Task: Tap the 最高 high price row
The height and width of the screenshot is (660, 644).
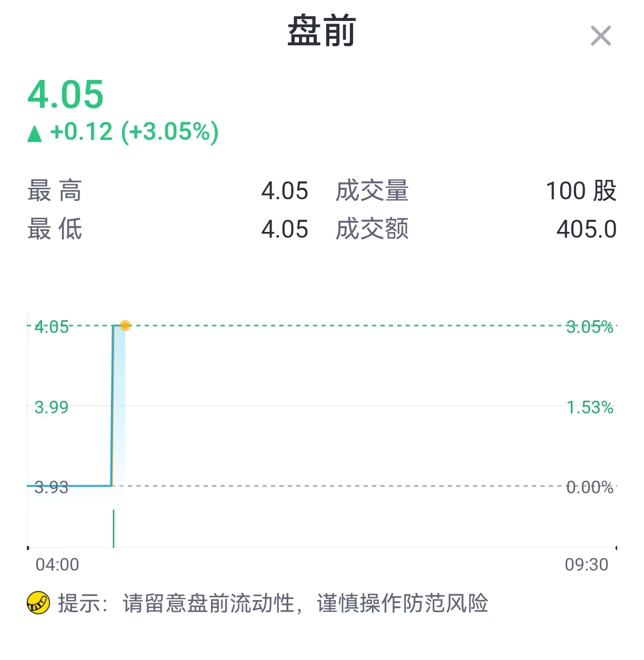Action: pyautogui.click(x=168, y=190)
